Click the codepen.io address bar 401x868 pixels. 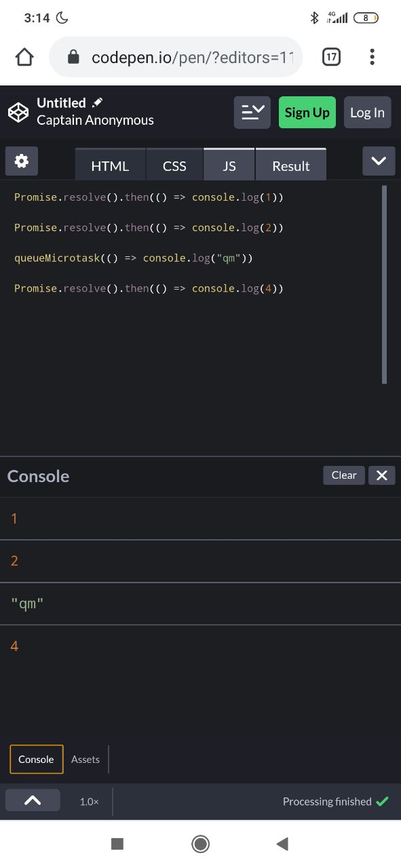(x=176, y=58)
